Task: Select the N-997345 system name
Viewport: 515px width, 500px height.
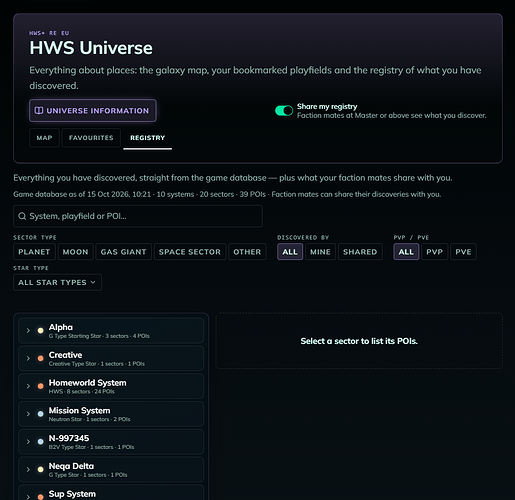Action: (69, 438)
